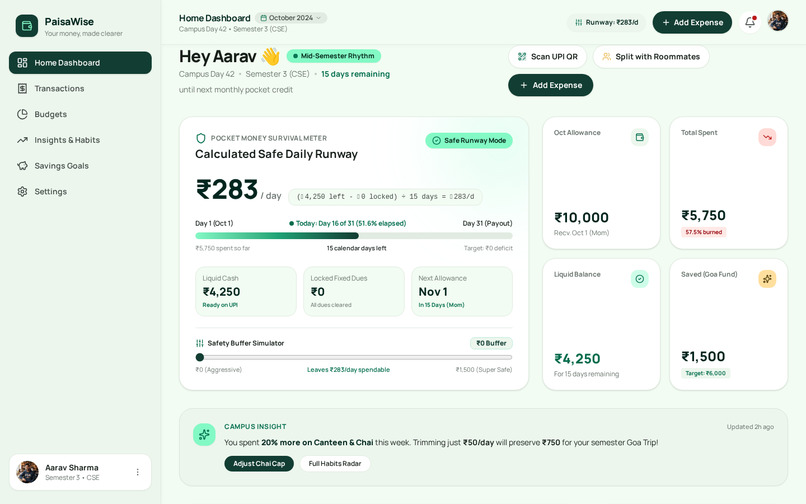This screenshot has height=504, width=806.
Task: Click Split with Roommates button
Action: coord(651,57)
